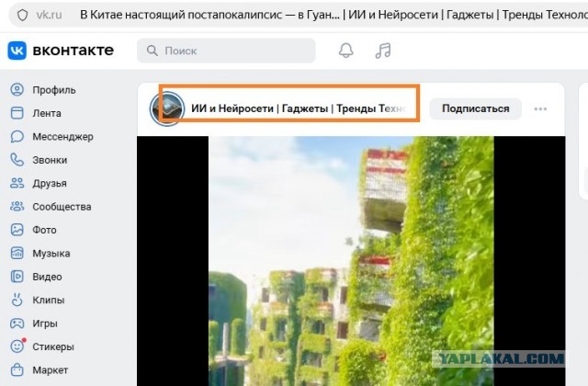Click the VK logo icon
The image size is (588, 386).
point(17,51)
